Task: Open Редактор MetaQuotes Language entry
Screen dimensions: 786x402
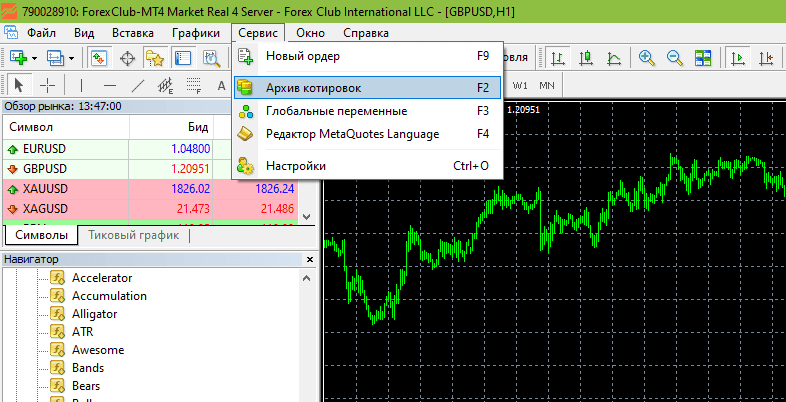Action: click(367, 134)
